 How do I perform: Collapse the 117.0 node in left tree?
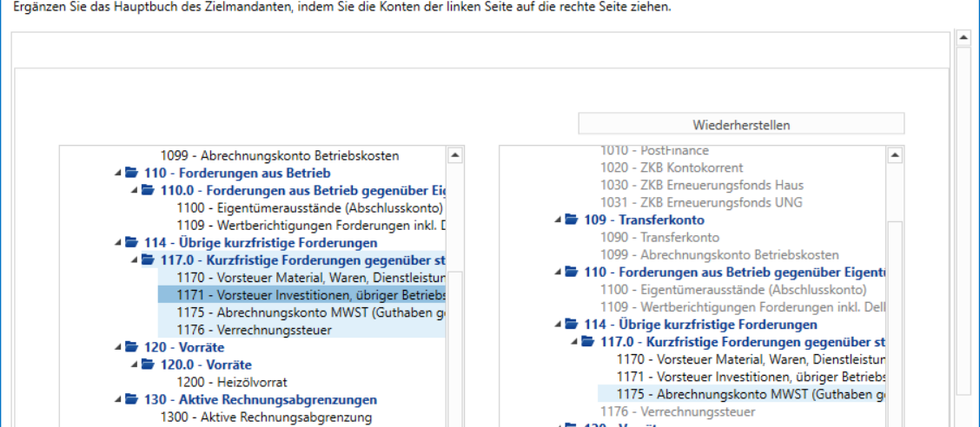point(135,260)
